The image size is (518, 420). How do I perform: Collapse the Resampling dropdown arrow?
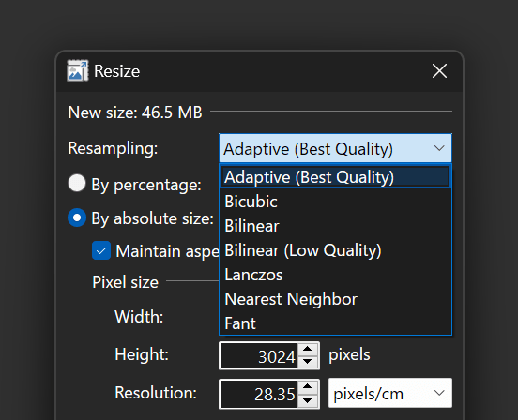pos(439,148)
